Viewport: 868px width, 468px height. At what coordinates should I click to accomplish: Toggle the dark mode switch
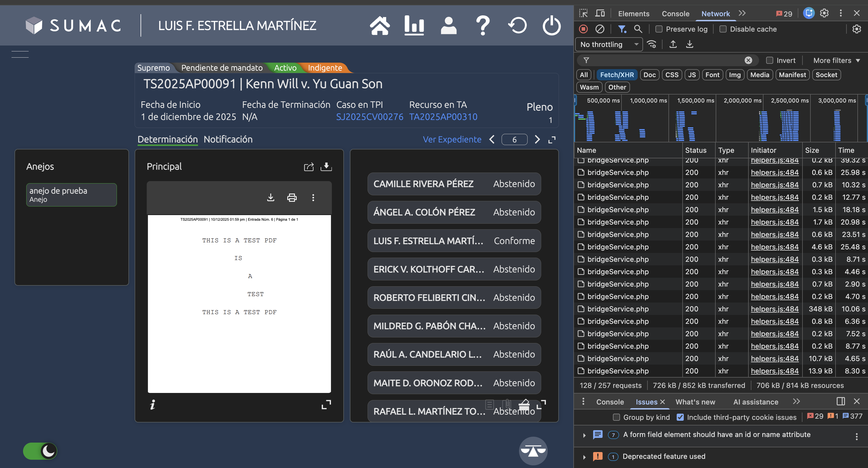40,451
